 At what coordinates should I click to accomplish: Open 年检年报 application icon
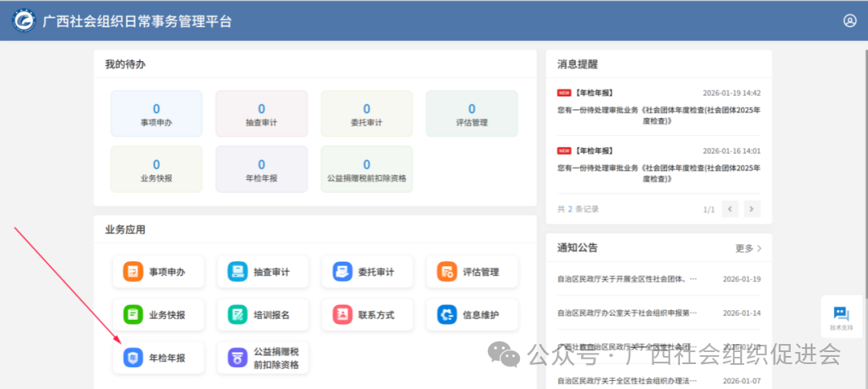tap(133, 358)
